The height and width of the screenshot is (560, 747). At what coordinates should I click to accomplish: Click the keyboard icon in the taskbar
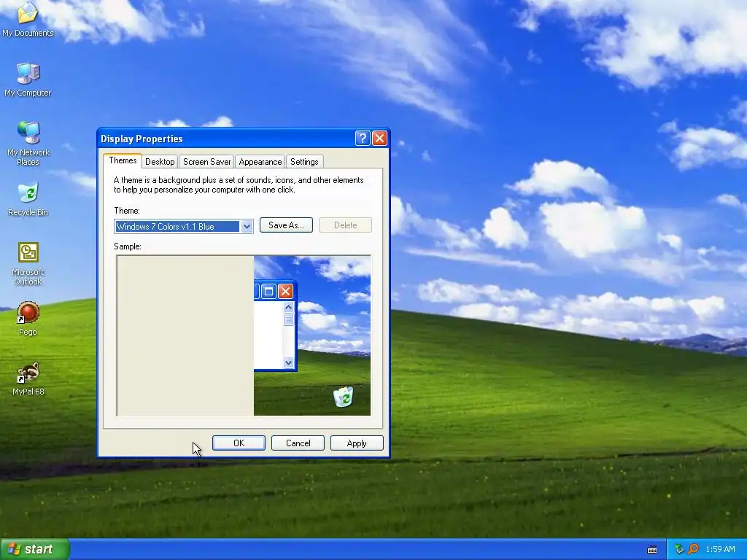coord(652,550)
